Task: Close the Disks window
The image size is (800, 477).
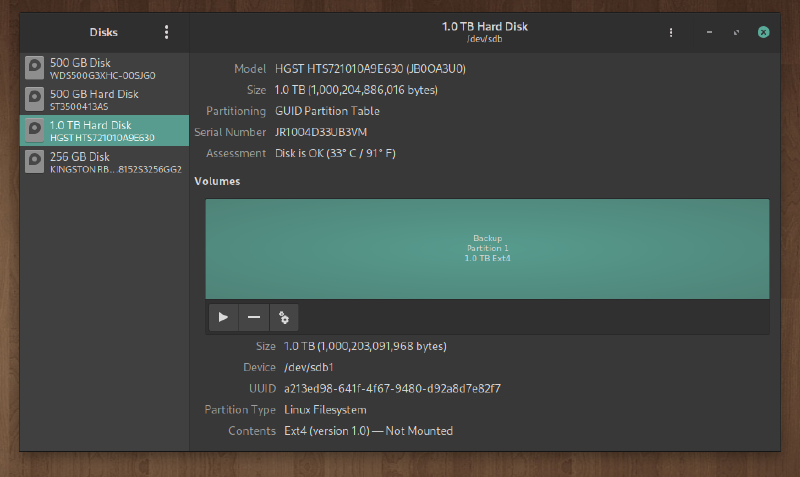Action: [763, 32]
